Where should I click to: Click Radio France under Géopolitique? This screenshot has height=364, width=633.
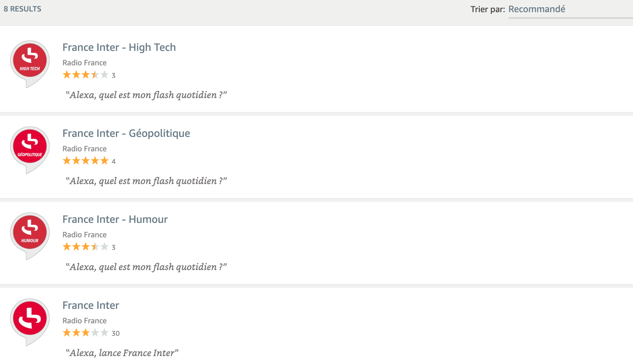click(84, 149)
